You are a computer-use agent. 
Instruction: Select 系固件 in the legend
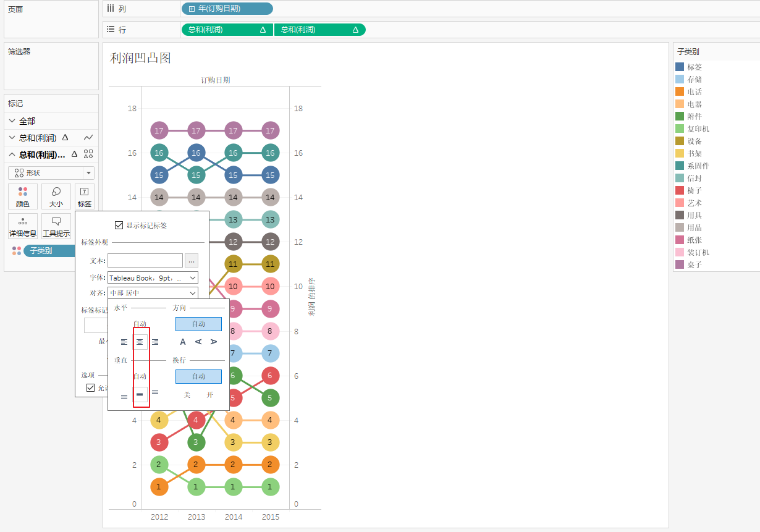pos(698,166)
